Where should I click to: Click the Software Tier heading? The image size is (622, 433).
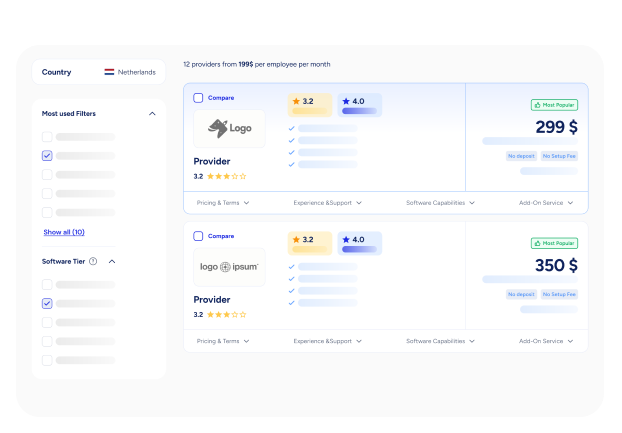click(63, 262)
